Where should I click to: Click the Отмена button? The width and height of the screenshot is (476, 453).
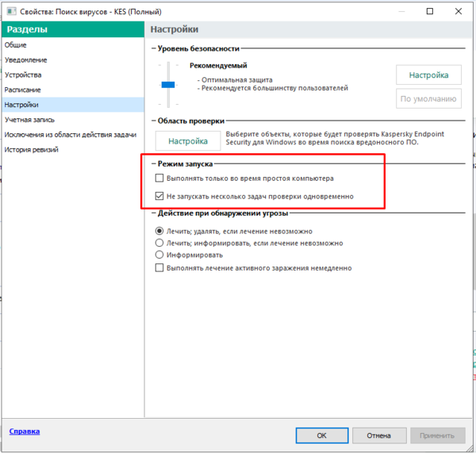379,436
